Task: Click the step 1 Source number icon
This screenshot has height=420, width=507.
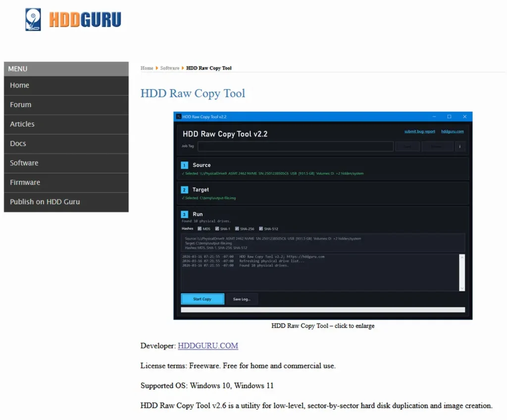Action: (x=184, y=165)
